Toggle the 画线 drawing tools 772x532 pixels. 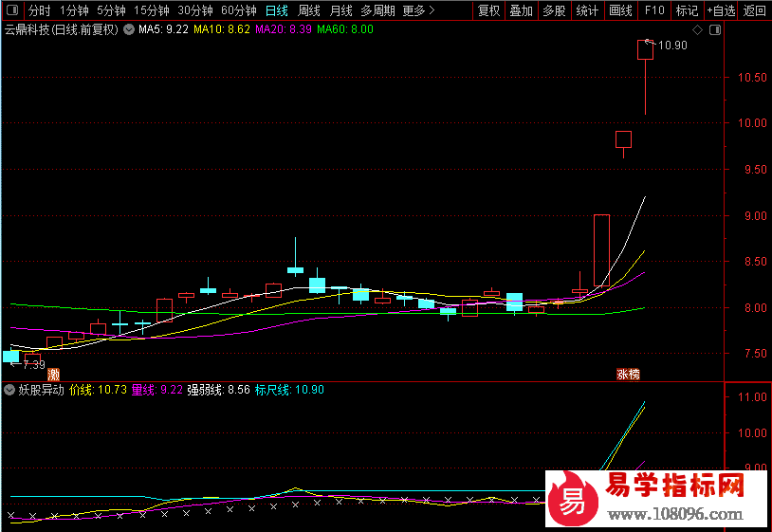pyautogui.click(x=620, y=11)
